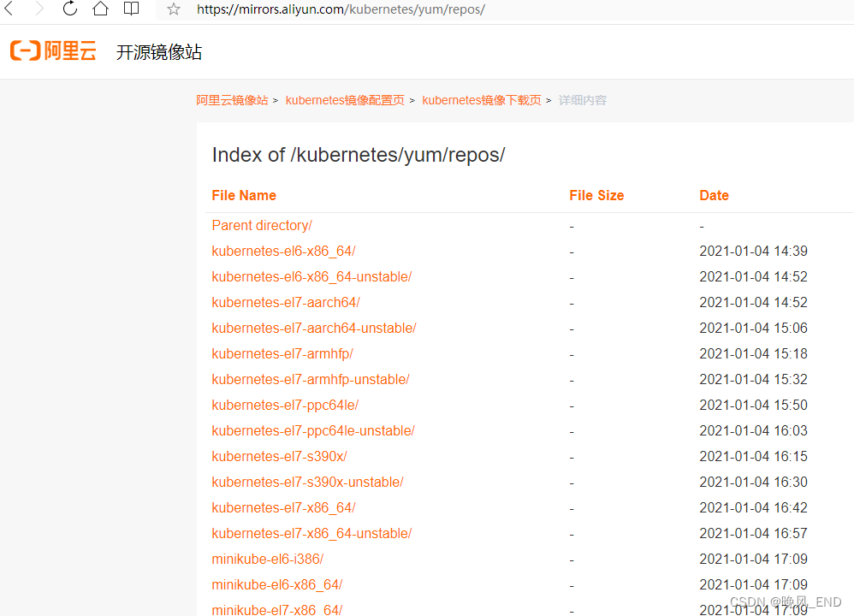
Task: Select date 2021-01-04 15:06
Action: pos(753,328)
